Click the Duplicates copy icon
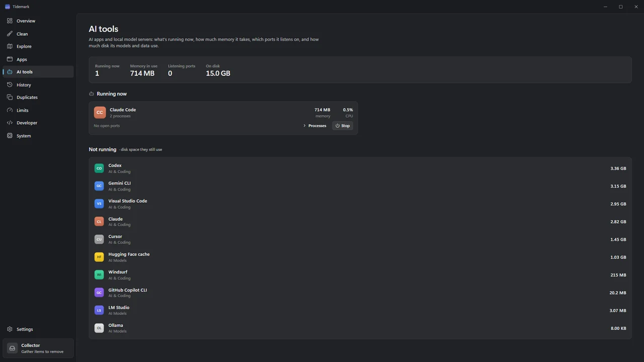 pos(10,97)
